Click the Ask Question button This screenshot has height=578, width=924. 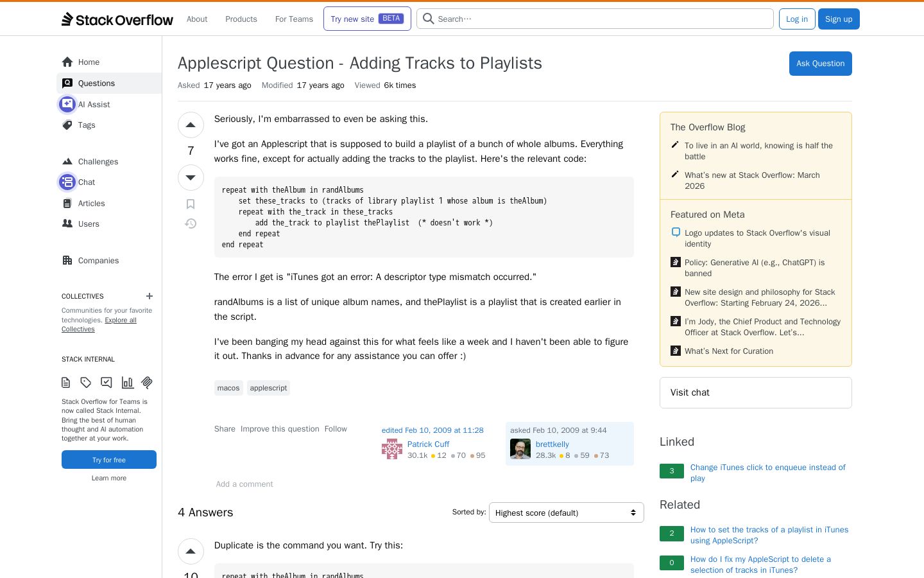point(820,64)
